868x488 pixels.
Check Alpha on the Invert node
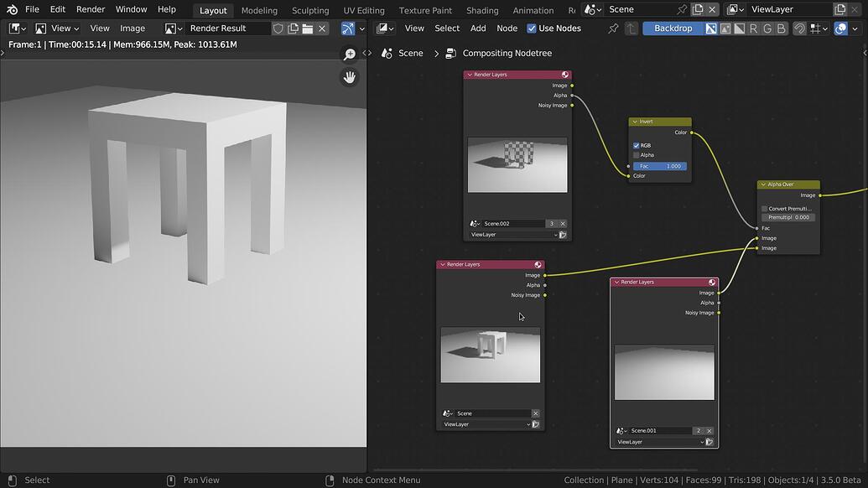[x=636, y=155]
